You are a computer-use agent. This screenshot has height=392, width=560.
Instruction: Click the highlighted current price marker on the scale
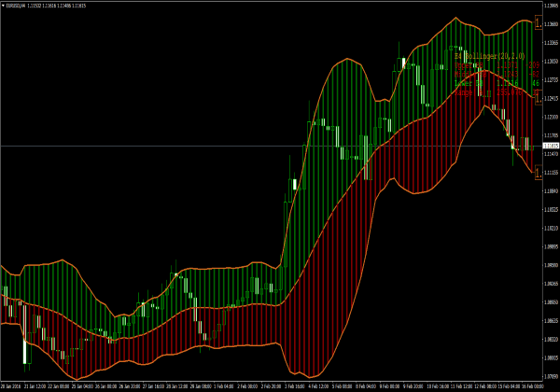551,146
